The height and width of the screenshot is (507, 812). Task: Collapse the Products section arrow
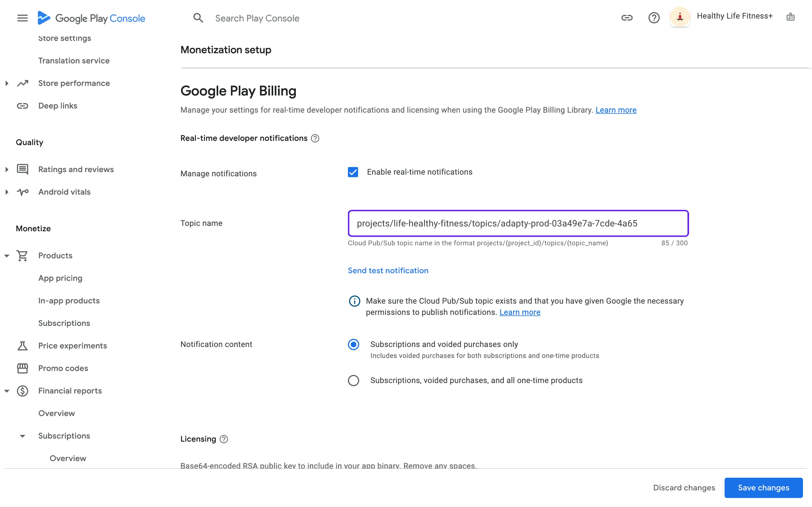[7, 256]
